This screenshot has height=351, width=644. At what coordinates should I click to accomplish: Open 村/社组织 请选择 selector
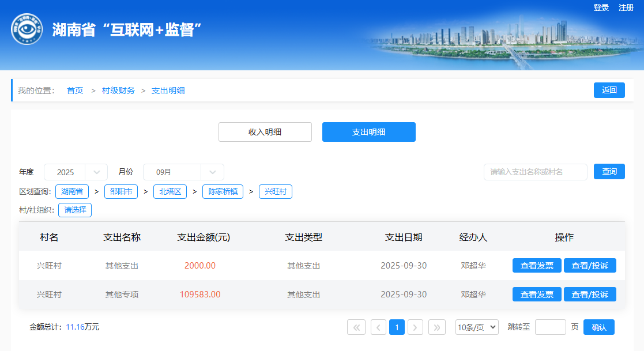75,210
